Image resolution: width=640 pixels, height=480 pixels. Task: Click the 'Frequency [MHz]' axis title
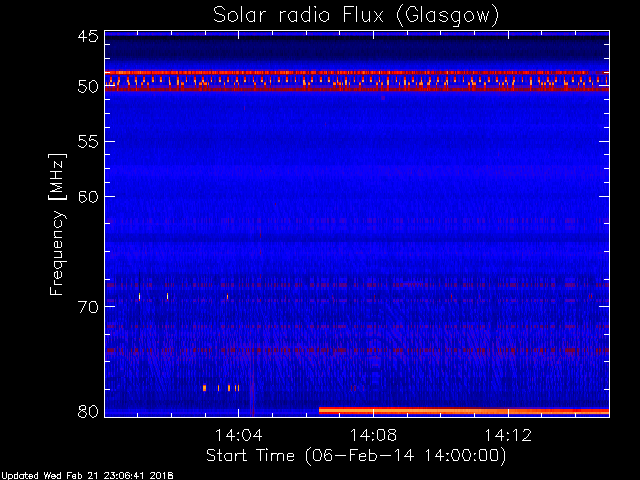click(x=57, y=224)
